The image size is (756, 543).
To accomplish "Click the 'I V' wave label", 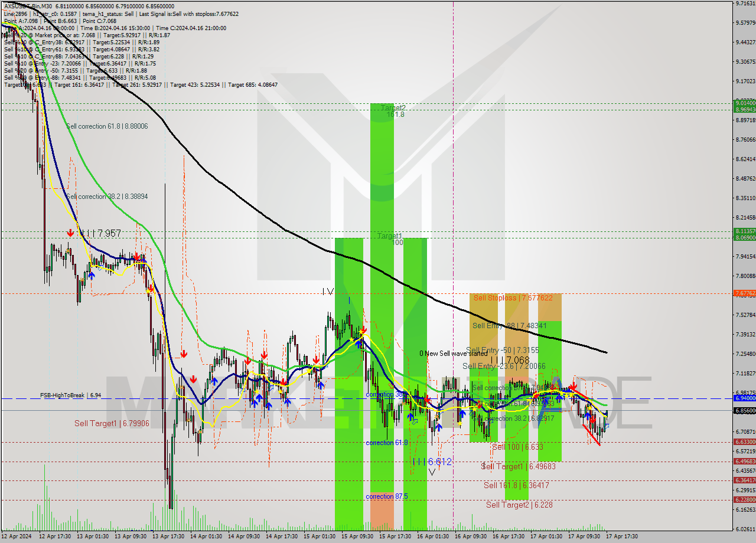I will pos(328,291).
